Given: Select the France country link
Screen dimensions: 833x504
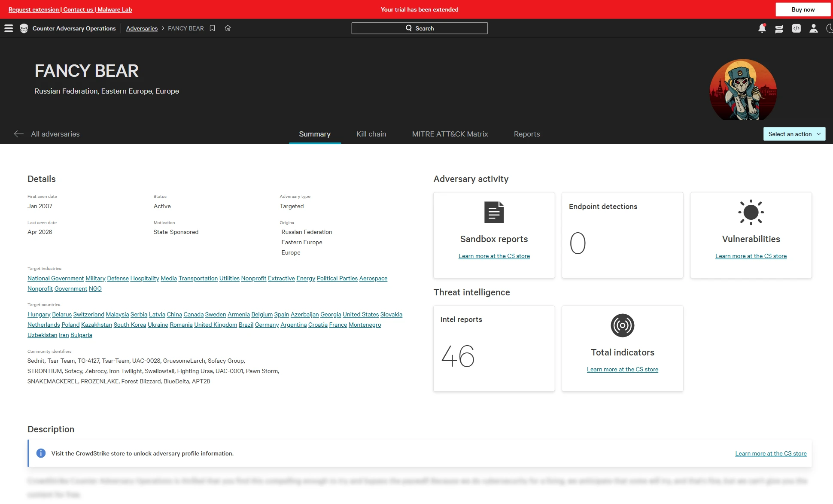Looking at the screenshot, I should pos(338,325).
